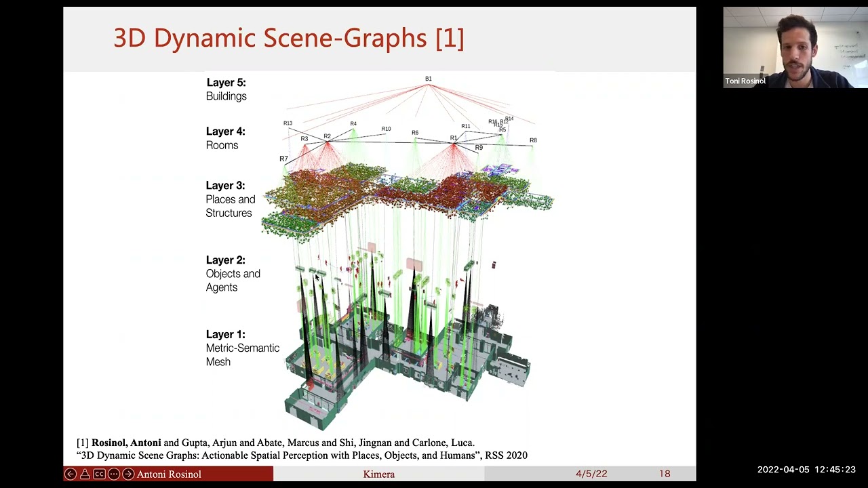Click the B1 building node in graph
The width and height of the screenshot is (868, 488).
tap(429, 79)
